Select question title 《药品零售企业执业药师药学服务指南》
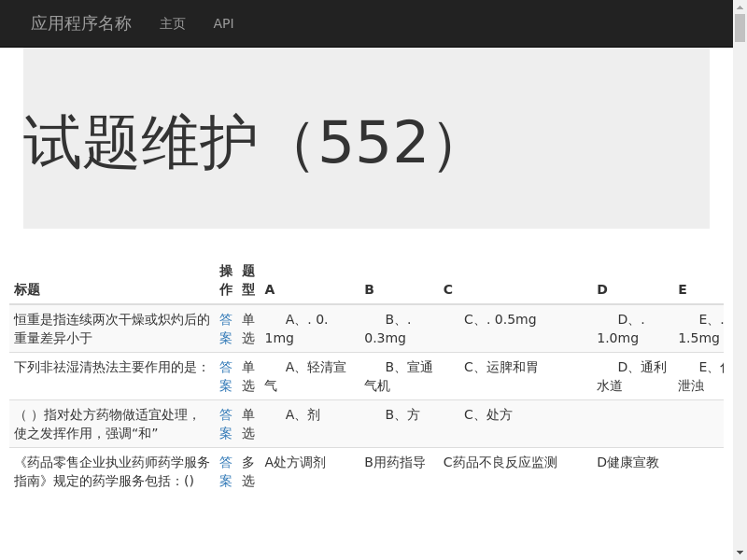 (112, 471)
